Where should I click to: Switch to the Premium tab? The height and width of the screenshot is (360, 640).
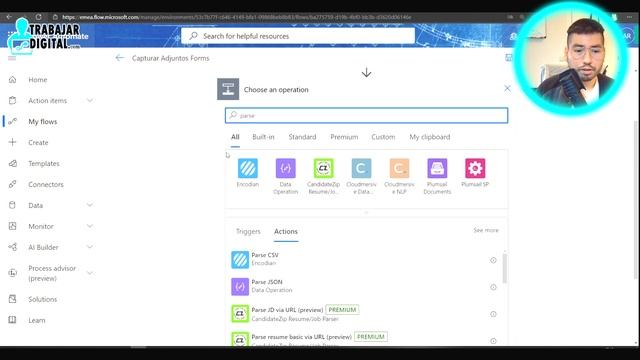(344, 137)
